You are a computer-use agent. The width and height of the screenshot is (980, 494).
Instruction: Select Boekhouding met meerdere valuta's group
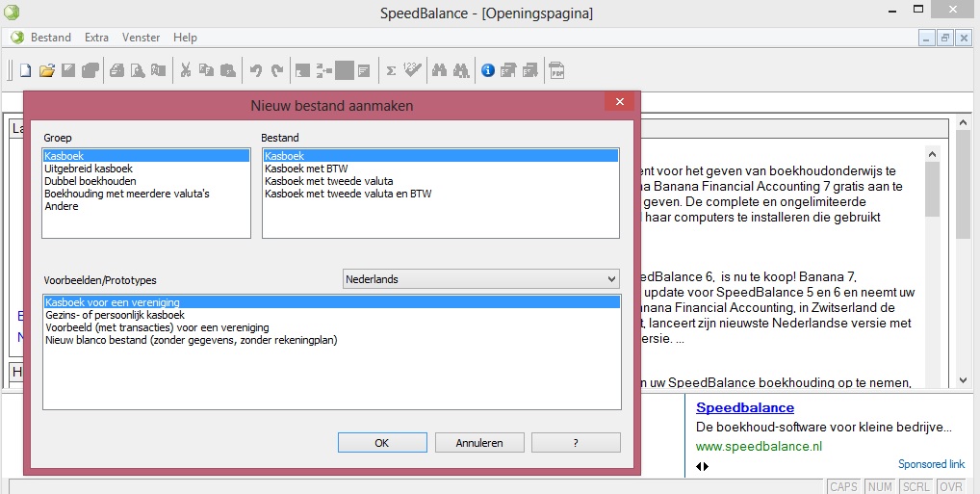146,194
